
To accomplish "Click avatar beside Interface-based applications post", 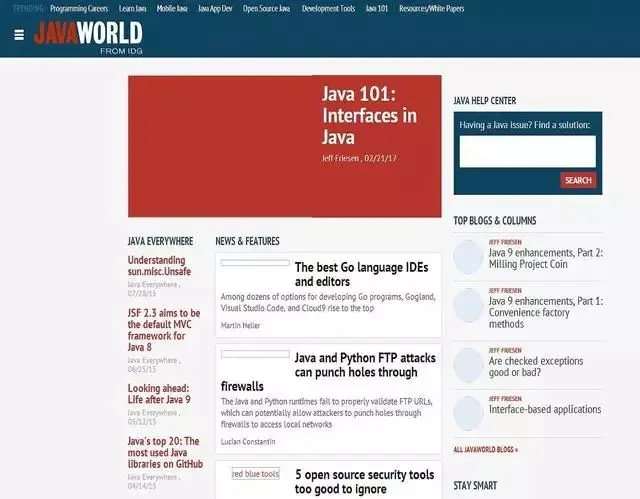I will (x=468, y=413).
